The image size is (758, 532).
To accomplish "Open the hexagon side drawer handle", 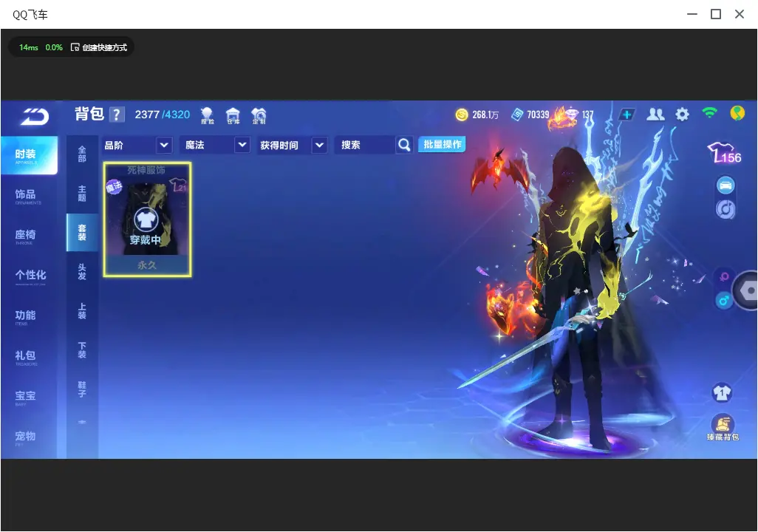I will click(x=746, y=290).
